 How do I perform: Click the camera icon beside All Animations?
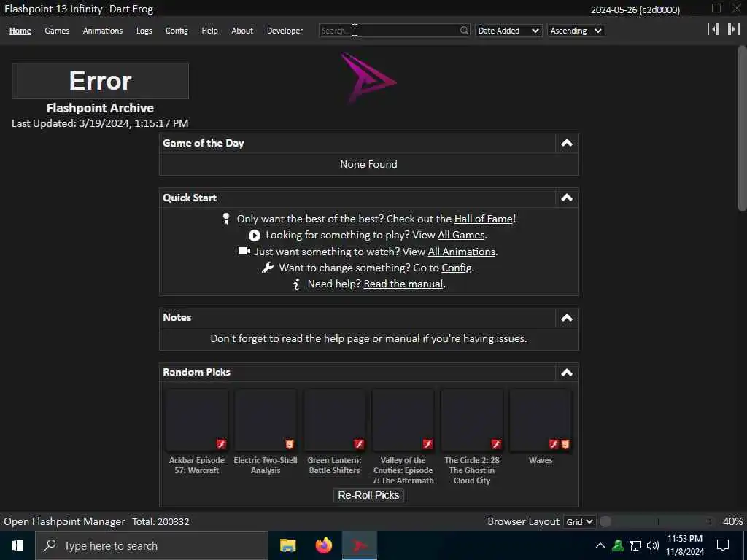coord(244,251)
